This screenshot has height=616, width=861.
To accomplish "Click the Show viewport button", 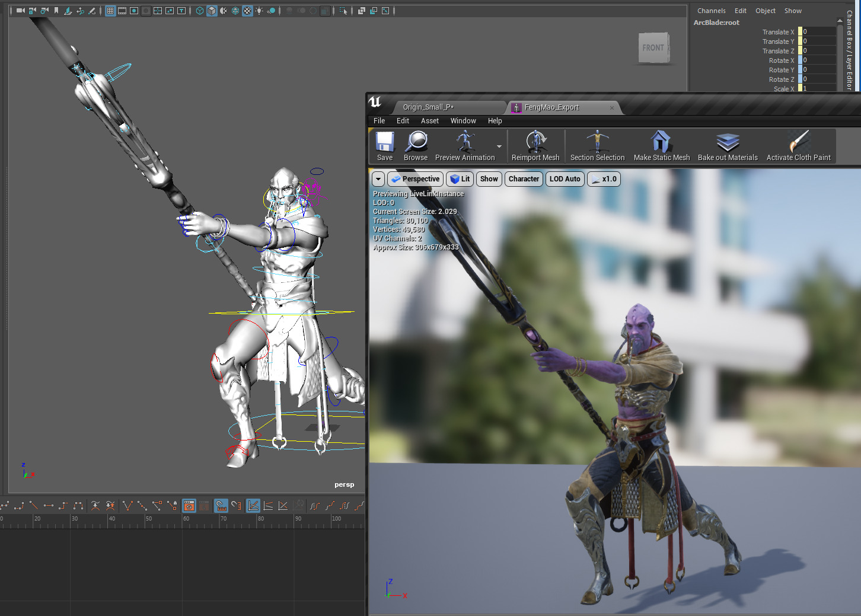I will pos(489,179).
